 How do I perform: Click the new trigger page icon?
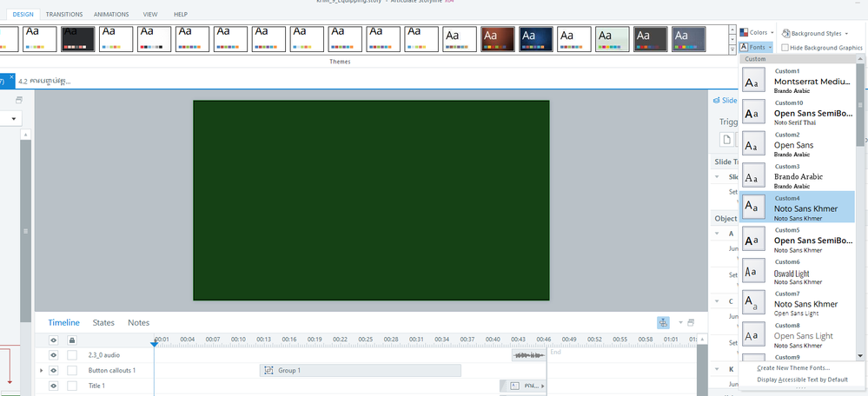click(727, 139)
